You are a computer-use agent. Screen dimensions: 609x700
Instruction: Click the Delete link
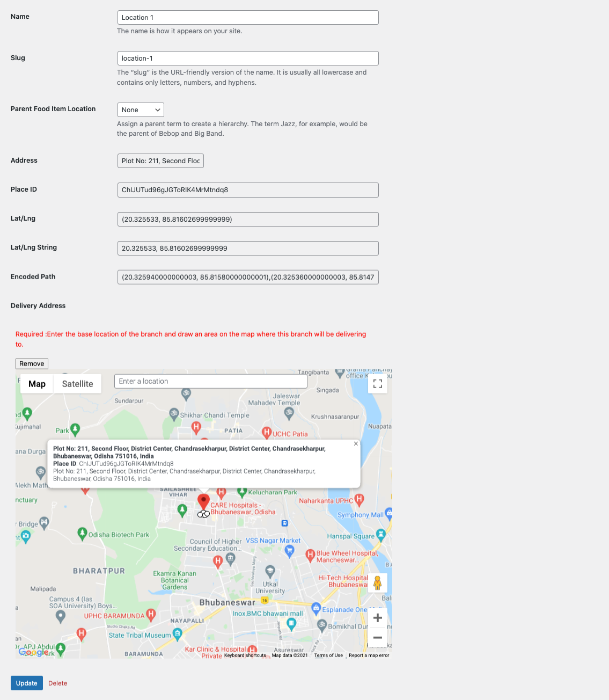[x=57, y=683]
